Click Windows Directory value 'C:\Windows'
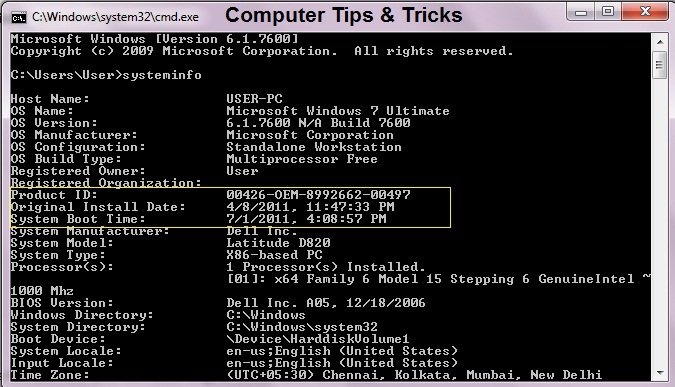This screenshot has width=675, height=387. (266, 316)
